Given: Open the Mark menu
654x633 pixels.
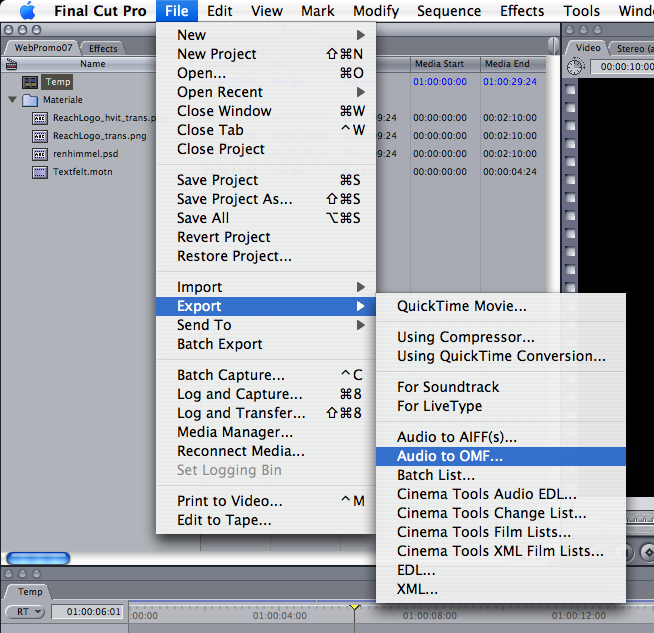Looking at the screenshot, I should (x=318, y=11).
